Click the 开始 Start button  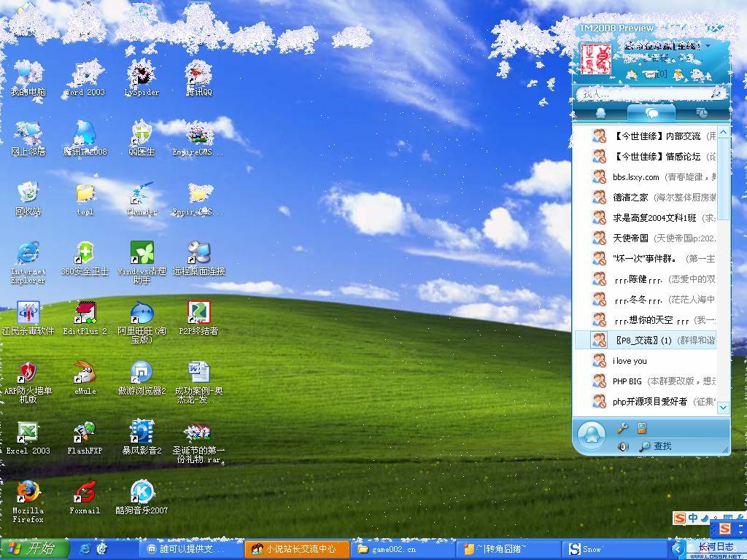(x=34, y=549)
